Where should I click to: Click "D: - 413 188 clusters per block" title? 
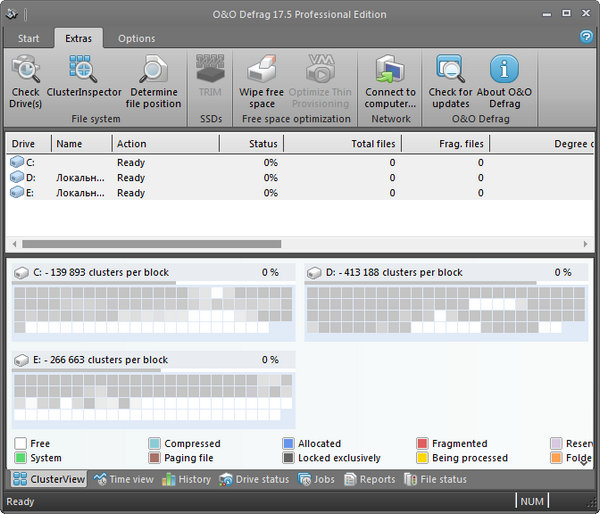tap(394, 273)
